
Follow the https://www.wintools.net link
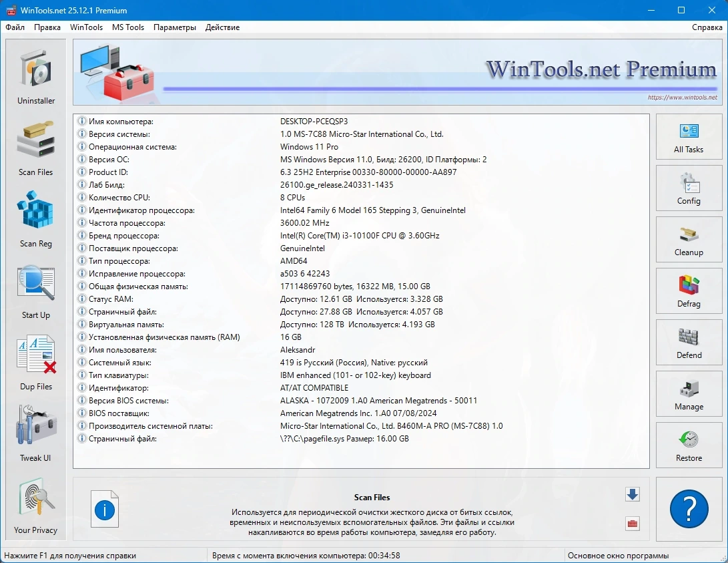click(x=682, y=98)
